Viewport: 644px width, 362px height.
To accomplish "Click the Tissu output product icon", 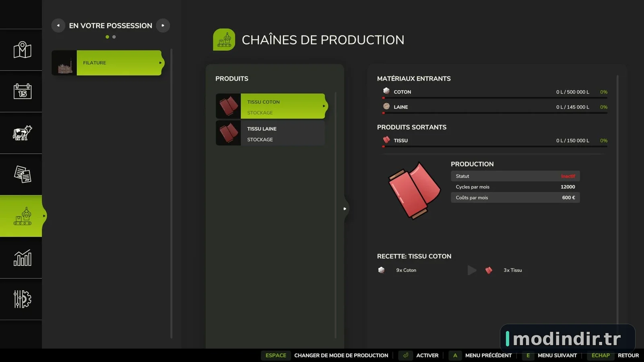I will coord(386,140).
